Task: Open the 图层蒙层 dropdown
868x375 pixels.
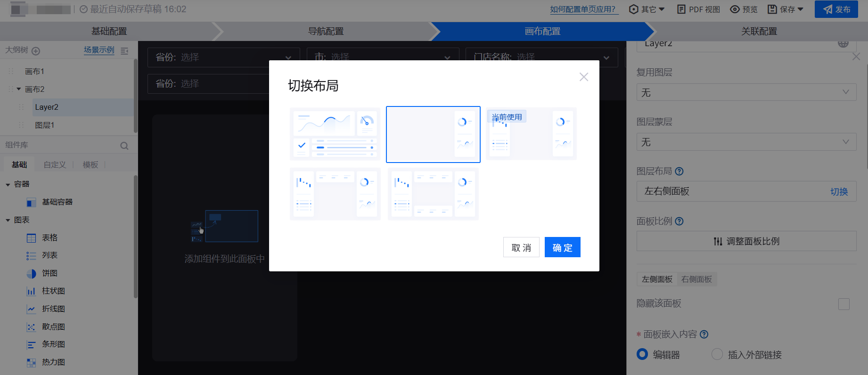Action: click(746, 142)
